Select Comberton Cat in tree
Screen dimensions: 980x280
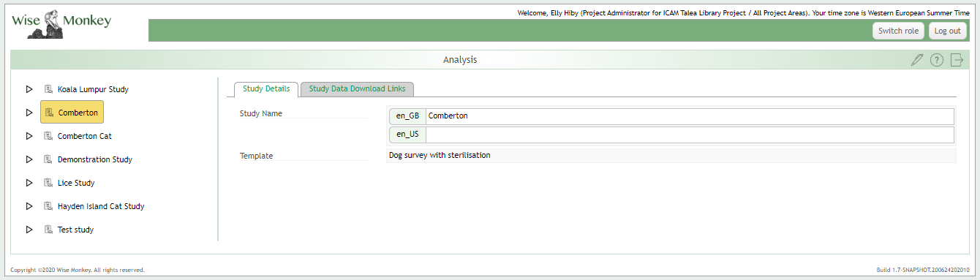click(x=85, y=136)
